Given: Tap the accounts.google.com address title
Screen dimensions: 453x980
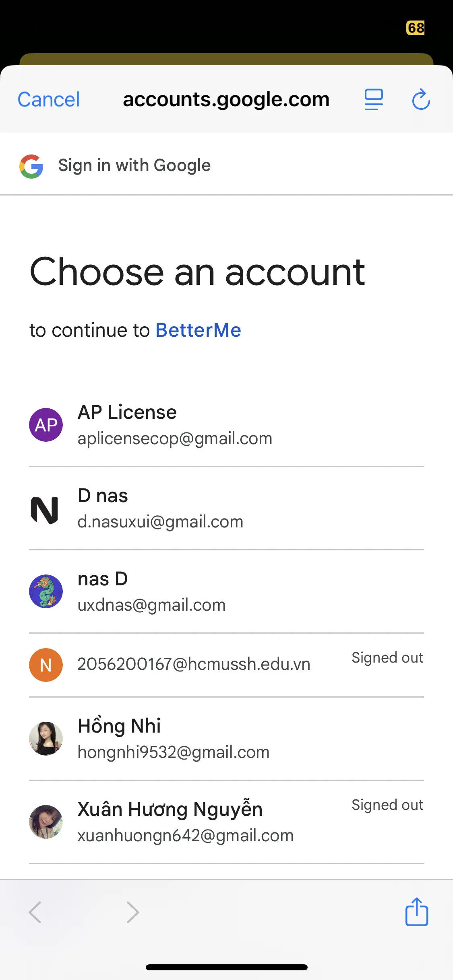Looking at the screenshot, I should tap(226, 99).
